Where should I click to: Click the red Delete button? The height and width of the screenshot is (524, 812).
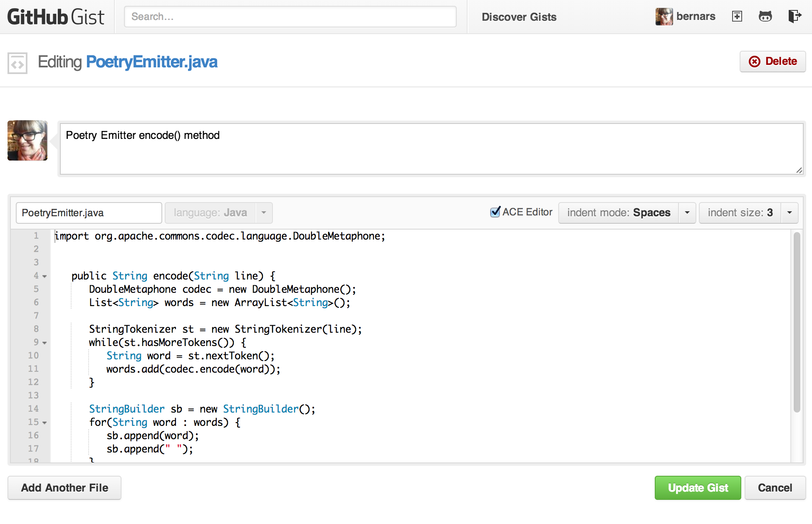click(772, 62)
